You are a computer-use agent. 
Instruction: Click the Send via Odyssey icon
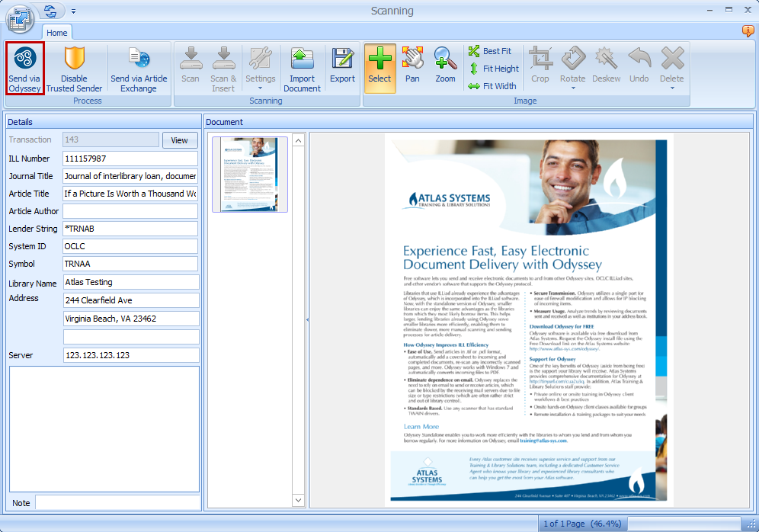pyautogui.click(x=24, y=68)
